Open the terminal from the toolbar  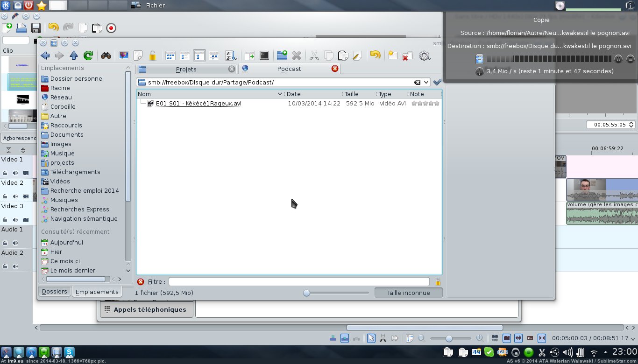(264, 56)
